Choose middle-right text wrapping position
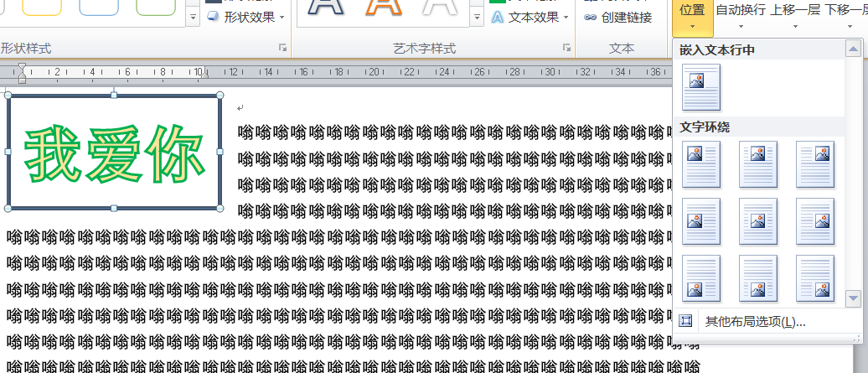The height and width of the screenshot is (373, 868). tap(814, 221)
